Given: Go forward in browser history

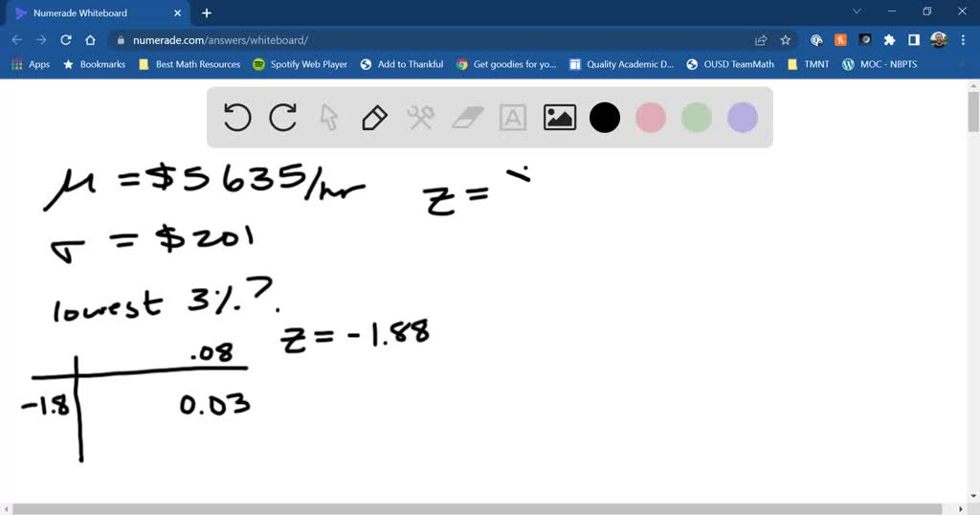Looking at the screenshot, I should [x=41, y=40].
